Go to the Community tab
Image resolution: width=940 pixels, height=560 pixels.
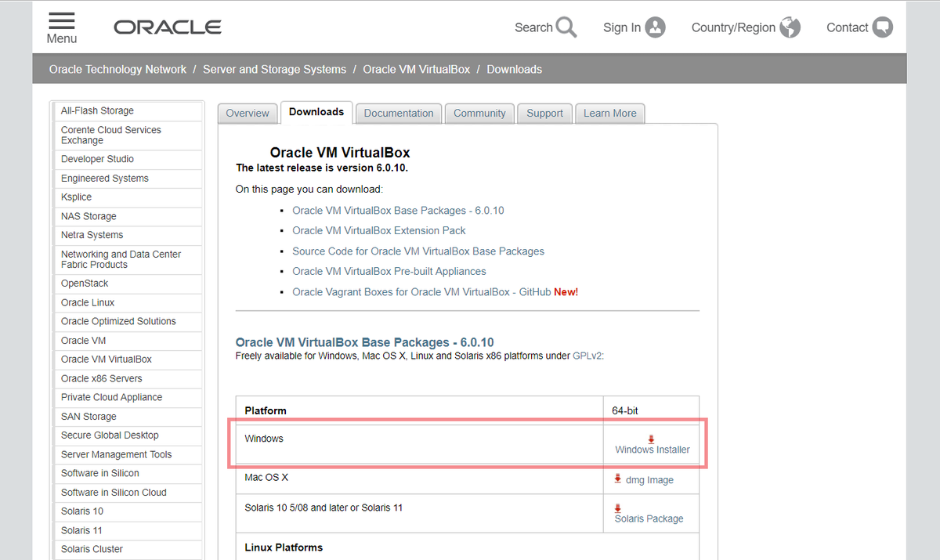click(479, 114)
